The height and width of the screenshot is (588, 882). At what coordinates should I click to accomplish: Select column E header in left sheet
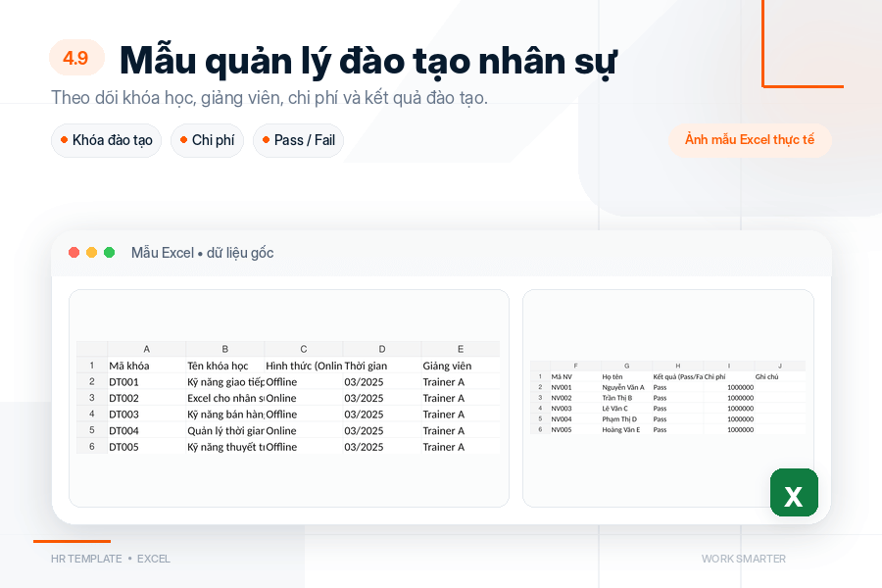(x=461, y=349)
